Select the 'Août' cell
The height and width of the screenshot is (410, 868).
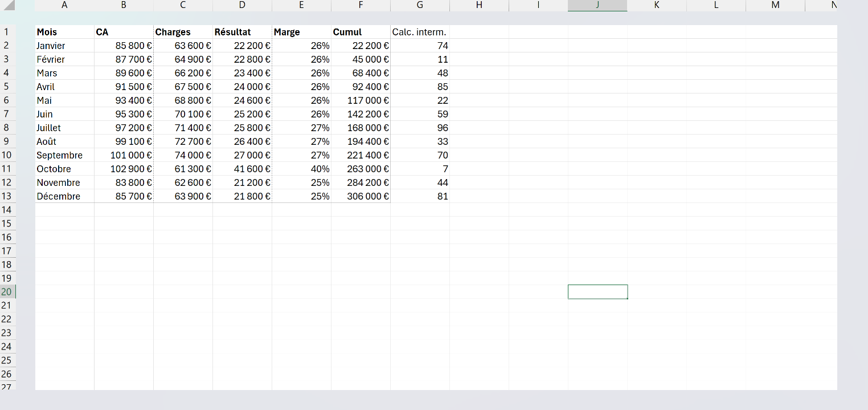pos(64,141)
